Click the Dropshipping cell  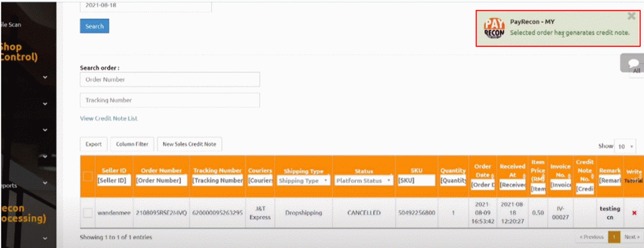pyautogui.click(x=304, y=213)
